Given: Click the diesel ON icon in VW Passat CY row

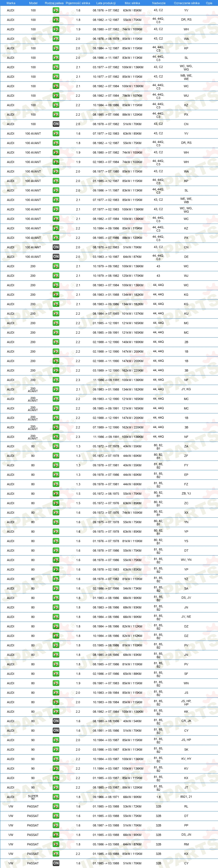Looking at the screenshot, I should coord(56,863).
